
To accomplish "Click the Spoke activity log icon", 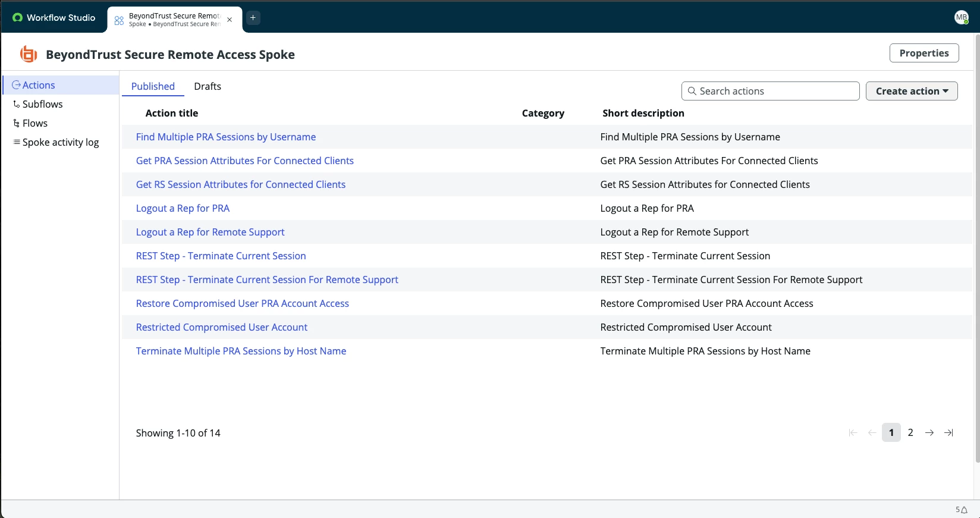I will coord(17,142).
